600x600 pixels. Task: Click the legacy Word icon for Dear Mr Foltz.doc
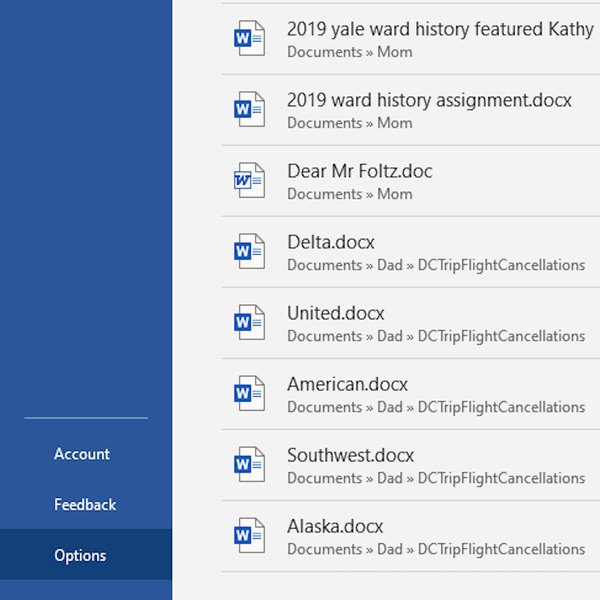pos(249,180)
